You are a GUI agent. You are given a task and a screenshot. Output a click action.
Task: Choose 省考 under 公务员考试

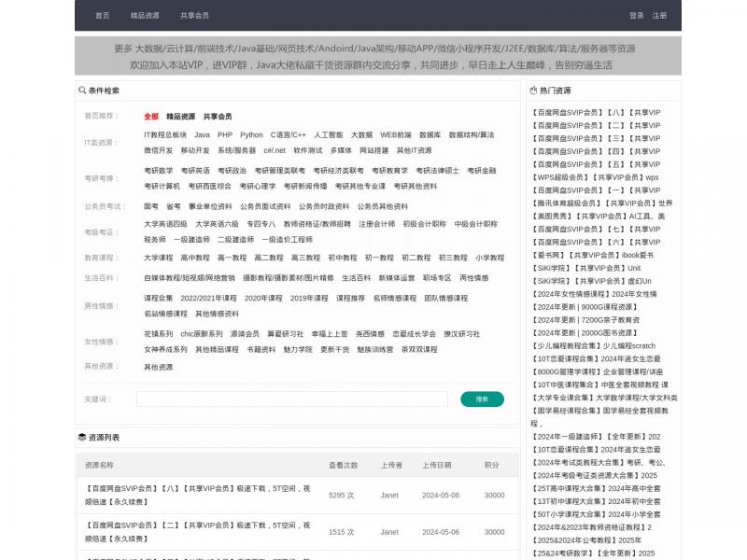tap(174, 206)
